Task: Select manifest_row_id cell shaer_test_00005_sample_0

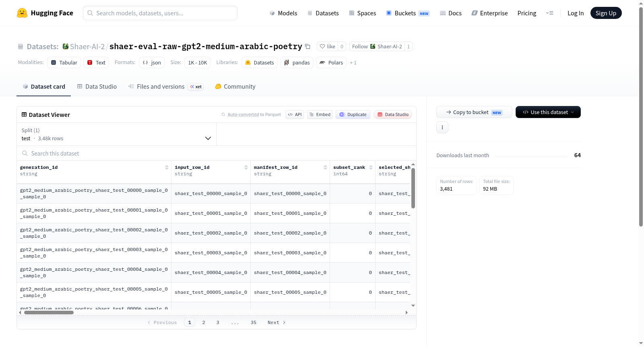Action: 290,292
